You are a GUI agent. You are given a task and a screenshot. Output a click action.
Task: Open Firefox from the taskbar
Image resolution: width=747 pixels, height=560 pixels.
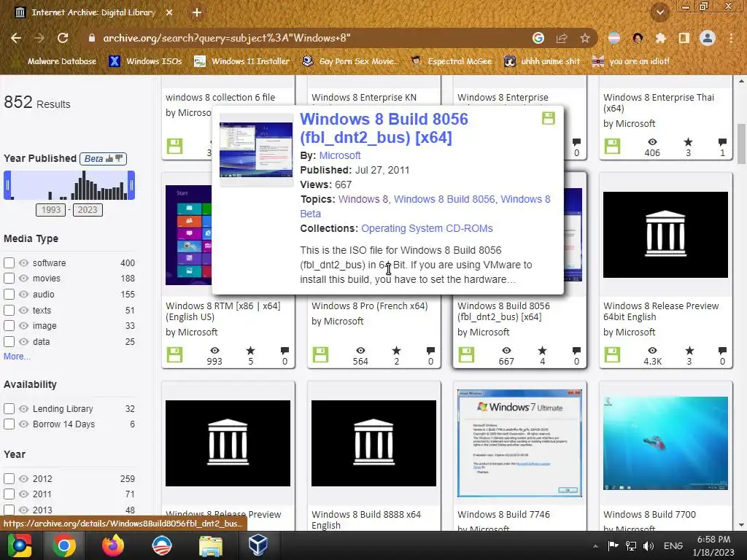113,545
